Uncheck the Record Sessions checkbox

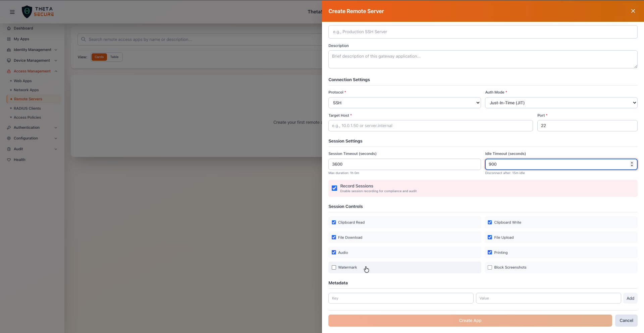click(x=334, y=188)
